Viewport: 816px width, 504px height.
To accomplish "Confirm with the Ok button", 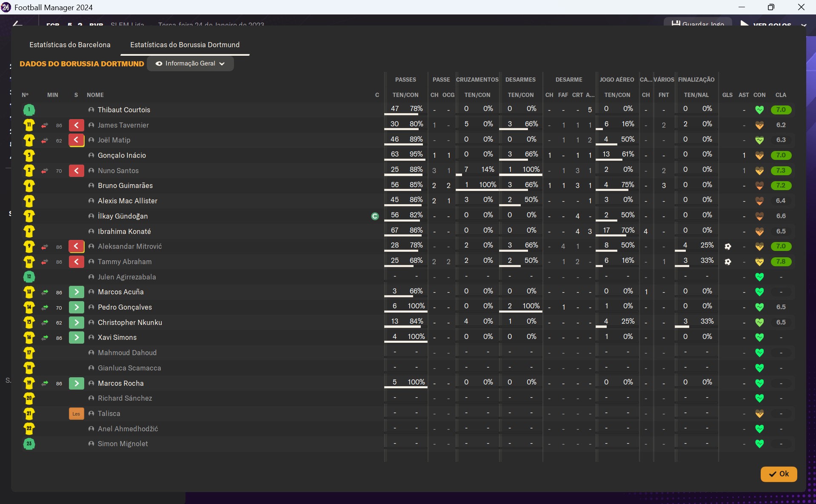I will click(779, 474).
